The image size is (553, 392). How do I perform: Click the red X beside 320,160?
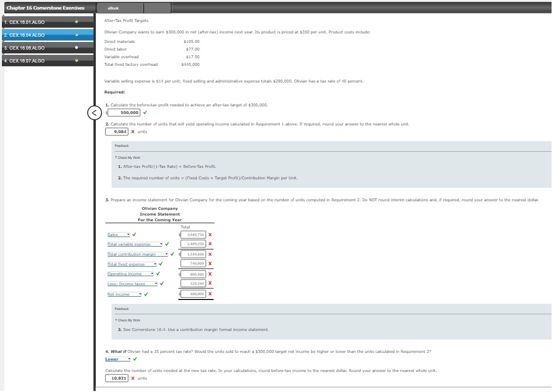[210, 283]
